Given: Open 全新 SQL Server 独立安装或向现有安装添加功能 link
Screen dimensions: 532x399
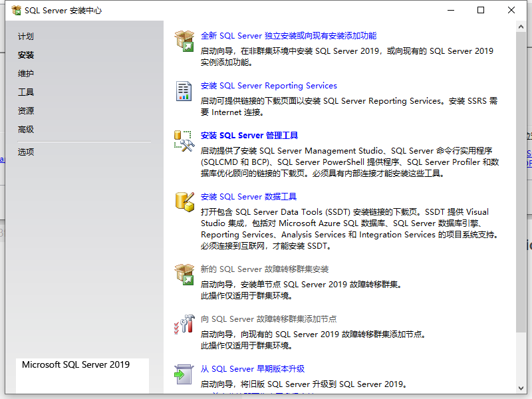Looking at the screenshot, I should pos(289,36).
